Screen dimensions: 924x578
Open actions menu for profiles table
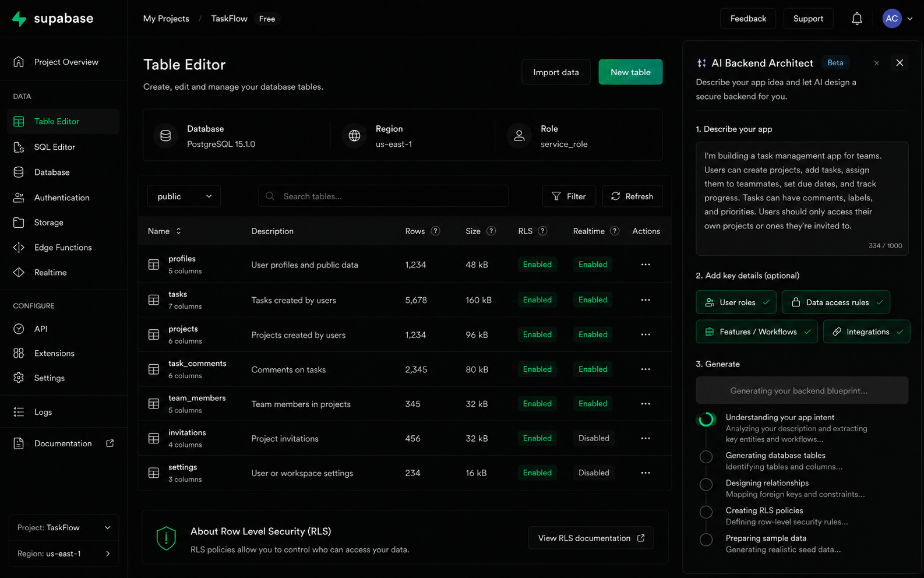(x=646, y=265)
